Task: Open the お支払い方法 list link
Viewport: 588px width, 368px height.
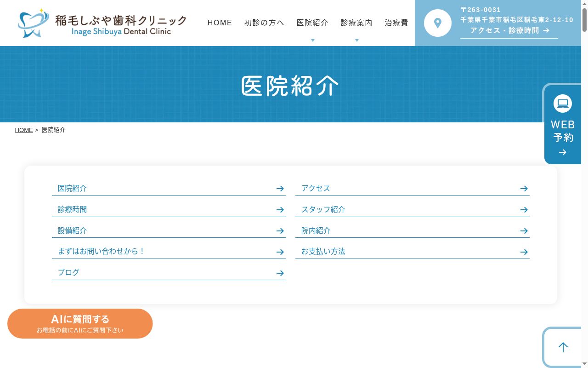Action: click(413, 252)
